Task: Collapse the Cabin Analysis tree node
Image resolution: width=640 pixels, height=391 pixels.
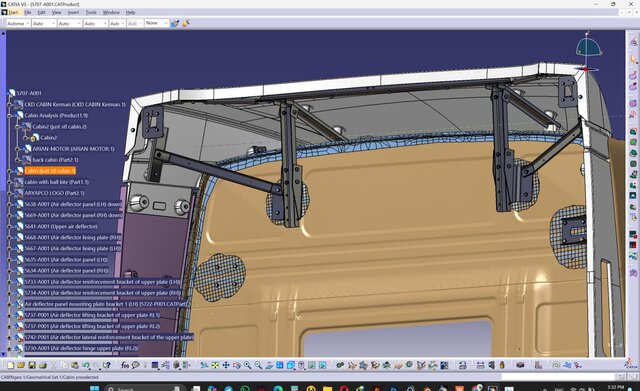Action: pos(10,116)
